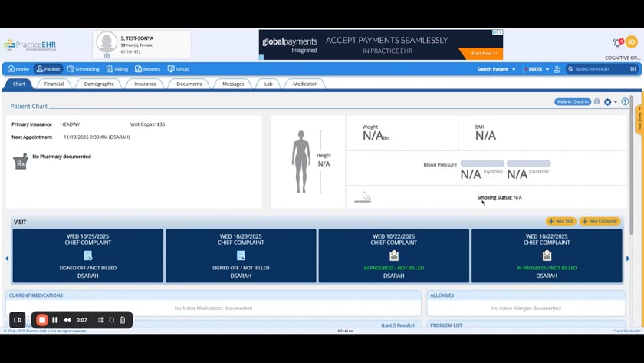644x363 pixels.
Task: Switch to the Chart tab
Action: point(19,84)
